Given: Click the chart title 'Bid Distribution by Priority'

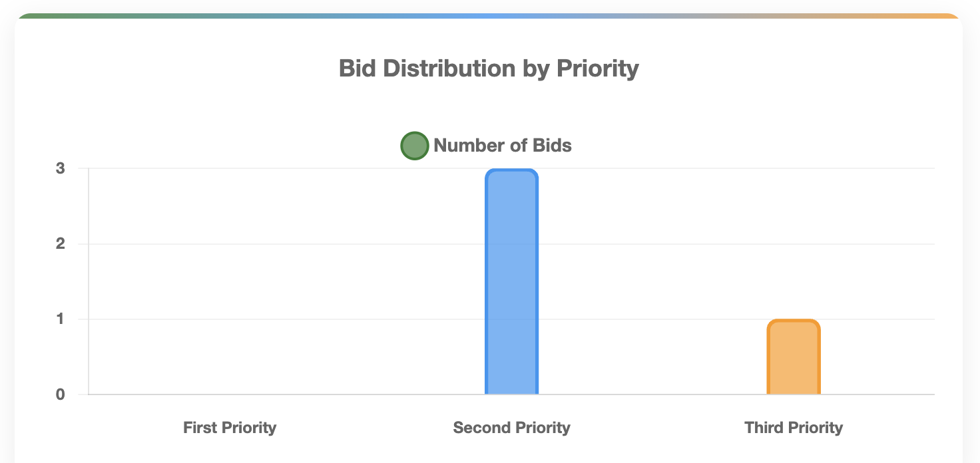Looking at the screenshot, I should (489, 69).
